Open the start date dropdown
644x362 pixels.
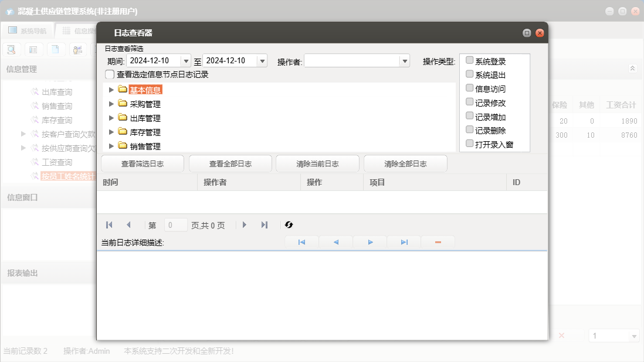tap(186, 61)
